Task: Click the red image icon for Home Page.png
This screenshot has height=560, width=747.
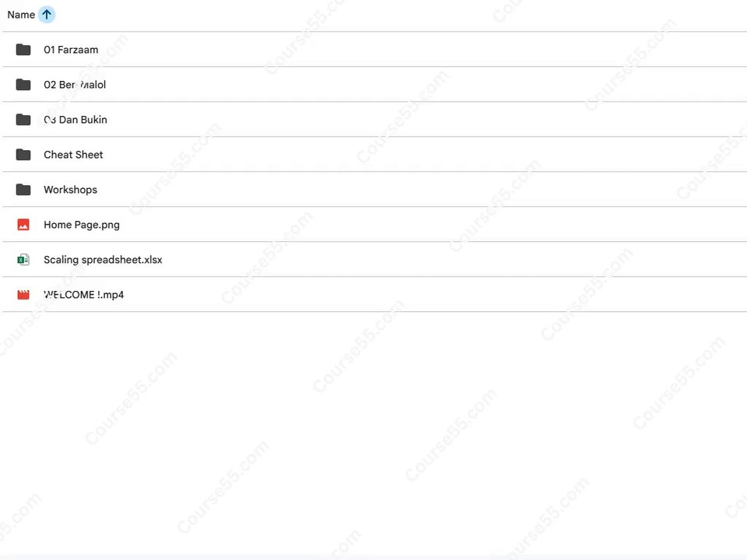Action: pos(23,225)
